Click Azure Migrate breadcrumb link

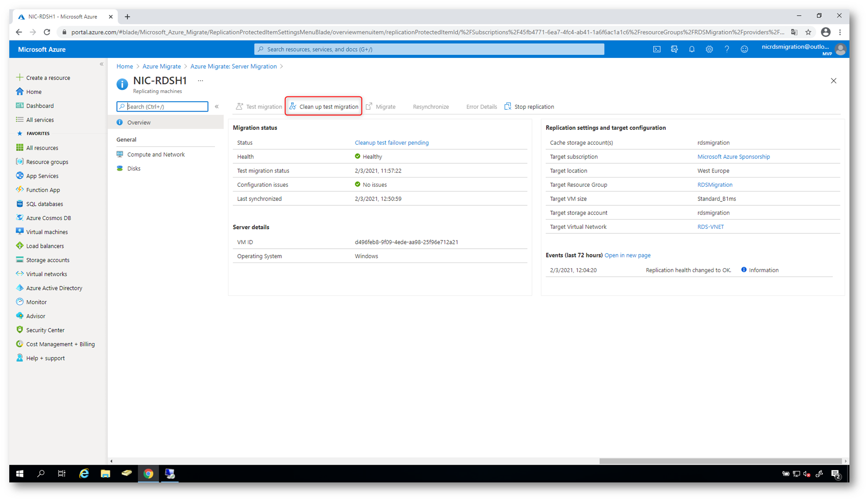click(x=161, y=66)
